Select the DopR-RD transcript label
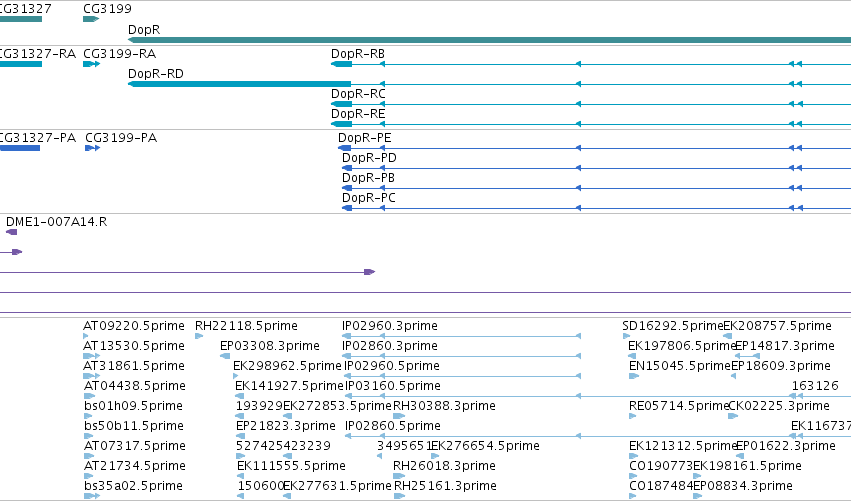Image resolution: width=851 pixels, height=501 pixels. click(x=156, y=74)
